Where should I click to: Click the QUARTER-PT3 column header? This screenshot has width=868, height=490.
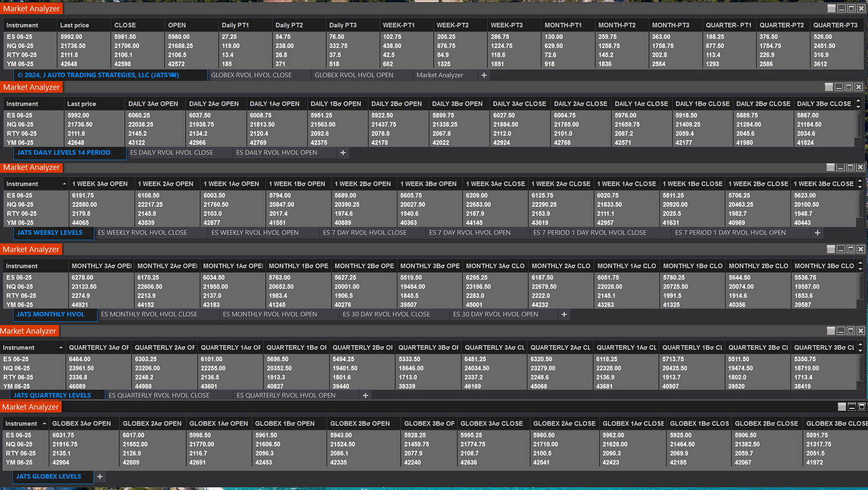click(x=837, y=25)
